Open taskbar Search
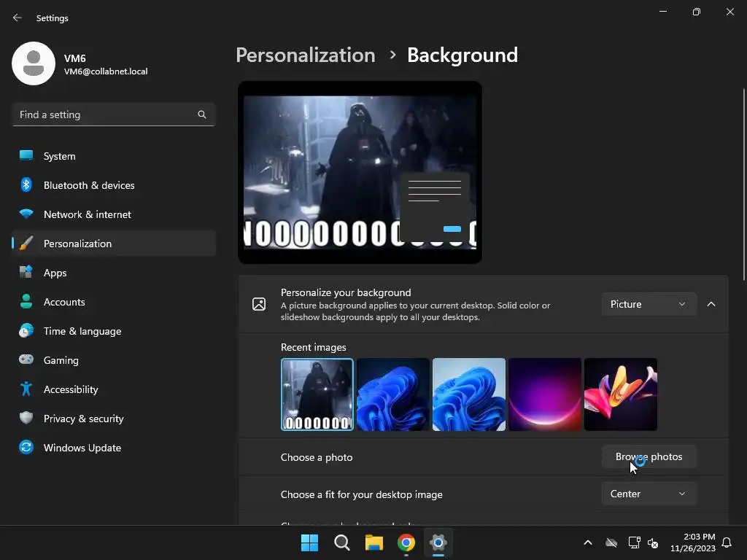The width and height of the screenshot is (747, 560). pyautogui.click(x=341, y=542)
